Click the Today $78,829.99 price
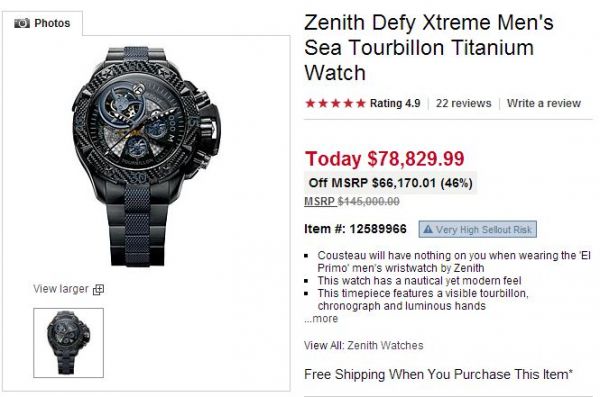The image size is (600, 397). pyautogui.click(x=385, y=158)
